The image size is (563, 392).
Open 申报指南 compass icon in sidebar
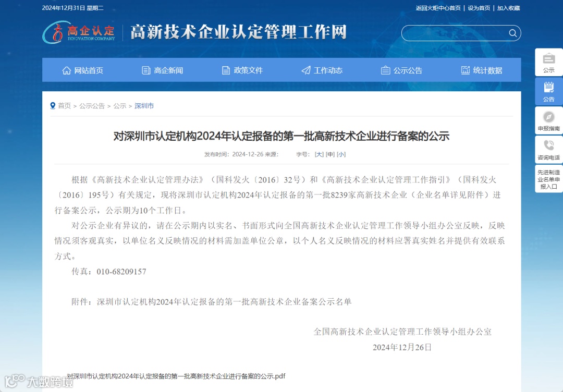(x=548, y=117)
